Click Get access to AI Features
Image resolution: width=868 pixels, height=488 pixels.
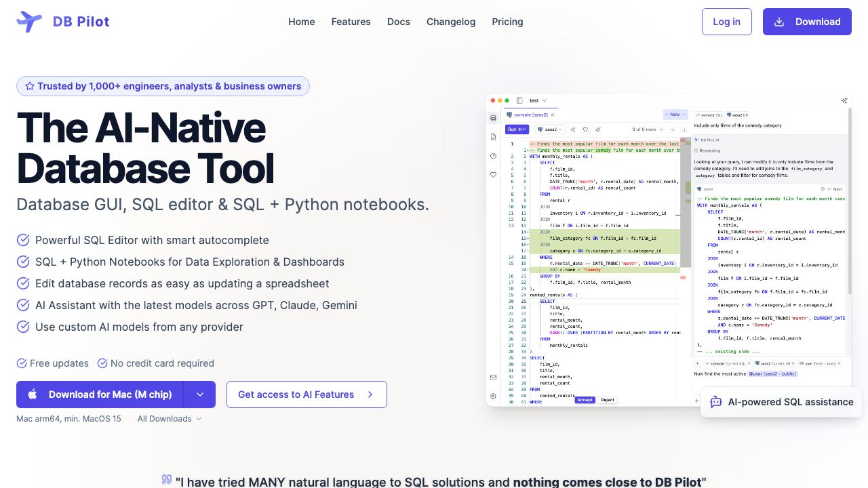[x=307, y=394]
